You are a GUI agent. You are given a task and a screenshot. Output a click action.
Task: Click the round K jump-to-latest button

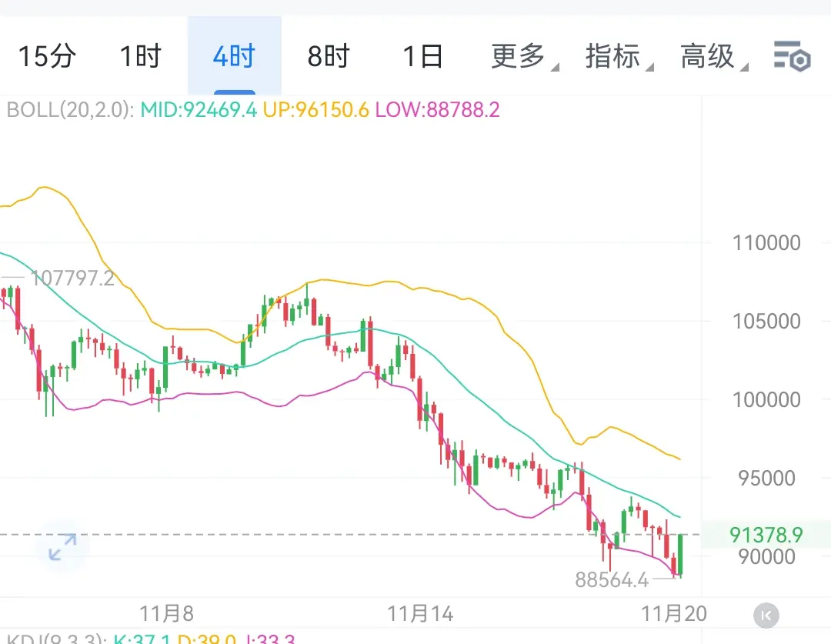pyautogui.click(x=766, y=616)
